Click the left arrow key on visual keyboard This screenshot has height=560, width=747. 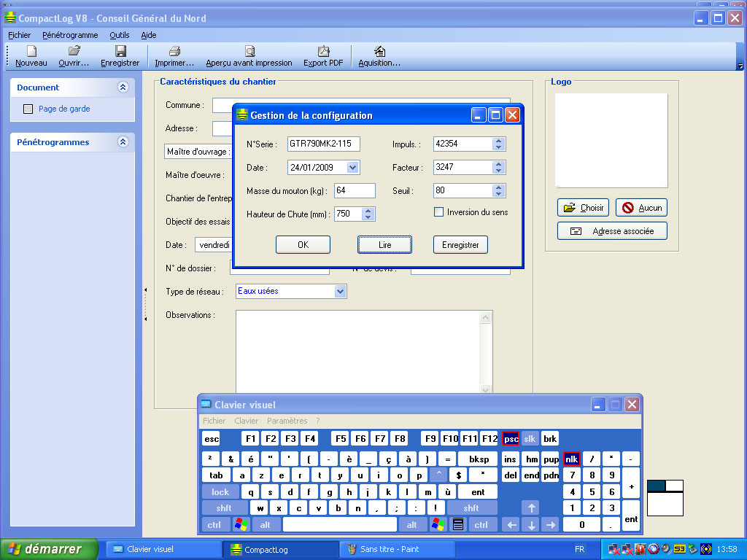coord(511,525)
